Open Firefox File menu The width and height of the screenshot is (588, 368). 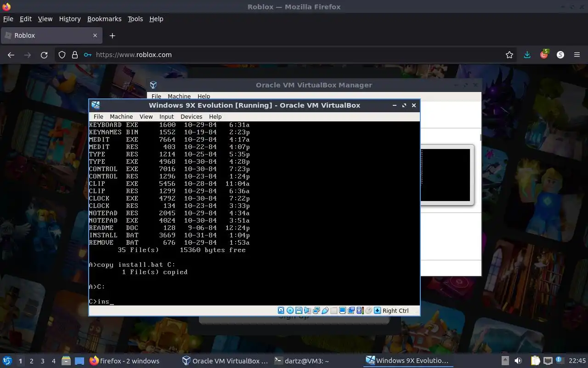pos(8,19)
